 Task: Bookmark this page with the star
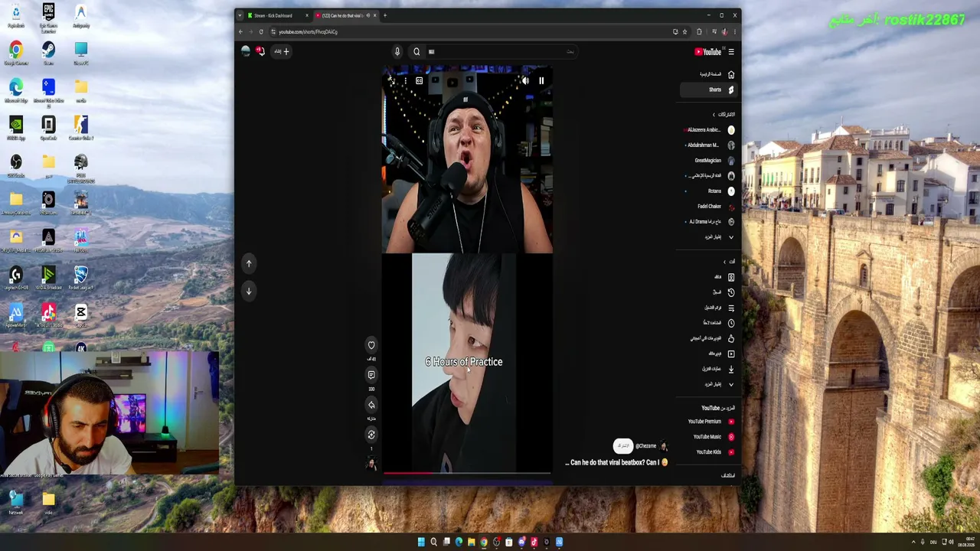(684, 32)
